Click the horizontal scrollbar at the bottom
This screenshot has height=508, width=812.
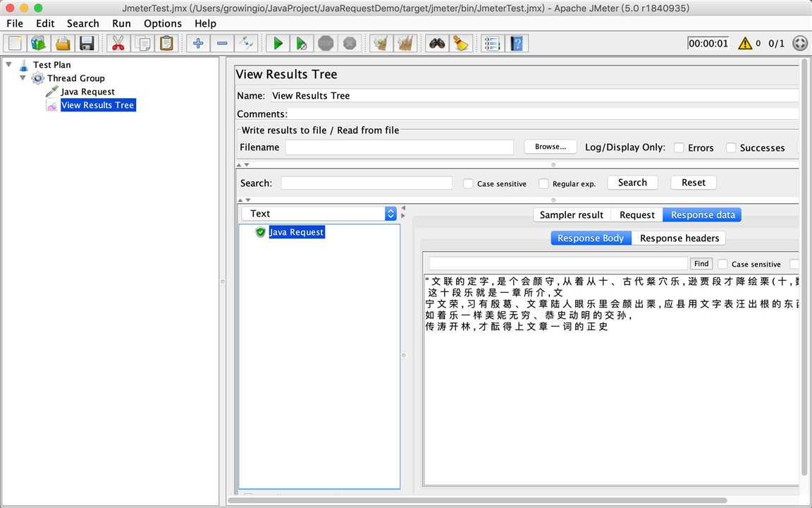point(476,501)
